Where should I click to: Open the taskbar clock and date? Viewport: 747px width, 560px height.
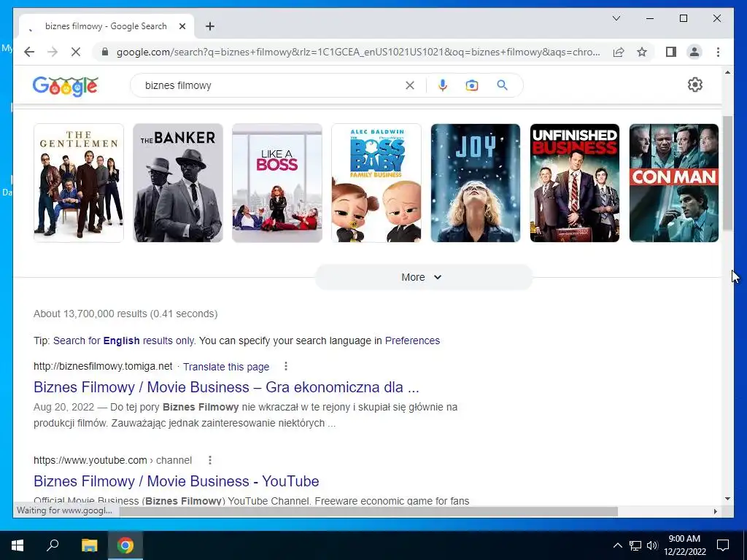click(685, 545)
